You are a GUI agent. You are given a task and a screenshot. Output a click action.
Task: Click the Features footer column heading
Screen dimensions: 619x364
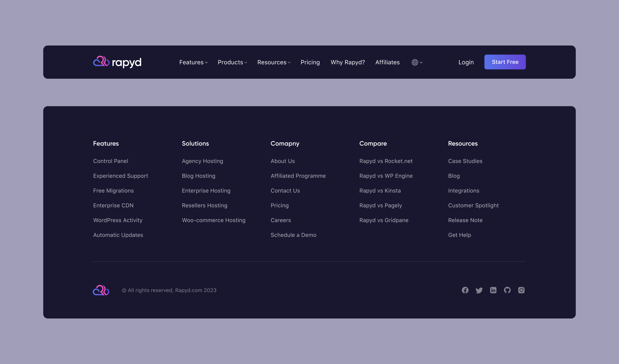106,143
